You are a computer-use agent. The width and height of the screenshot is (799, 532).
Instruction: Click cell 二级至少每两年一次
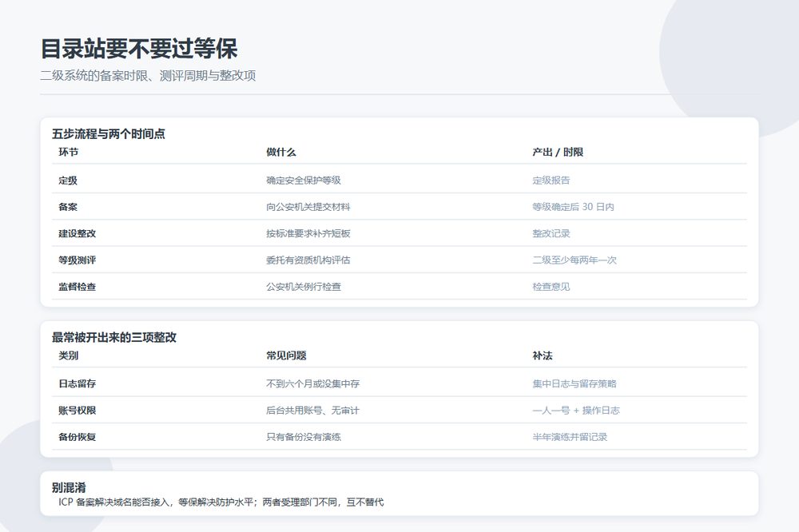click(574, 260)
